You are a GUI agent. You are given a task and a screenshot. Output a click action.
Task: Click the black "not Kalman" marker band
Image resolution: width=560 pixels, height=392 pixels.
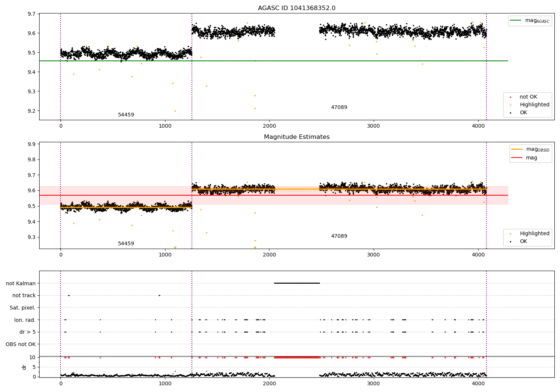(x=297, y=283)
